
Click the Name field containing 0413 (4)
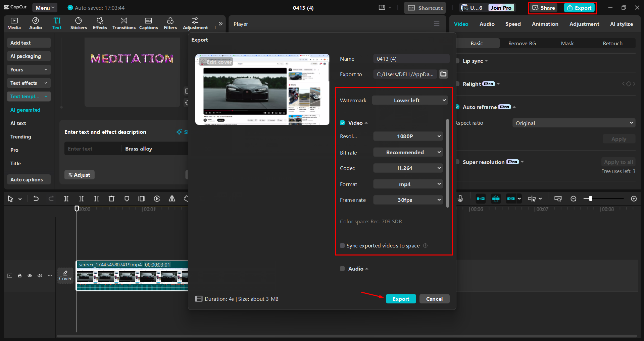(x=411, y=59)
